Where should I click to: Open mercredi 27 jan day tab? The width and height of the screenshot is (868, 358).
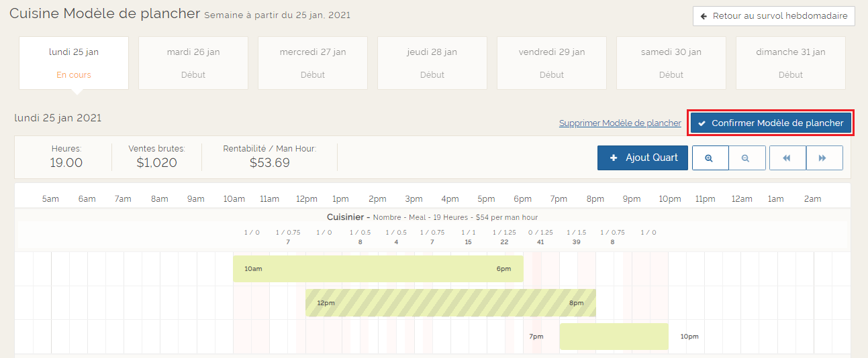click(313, 63)
